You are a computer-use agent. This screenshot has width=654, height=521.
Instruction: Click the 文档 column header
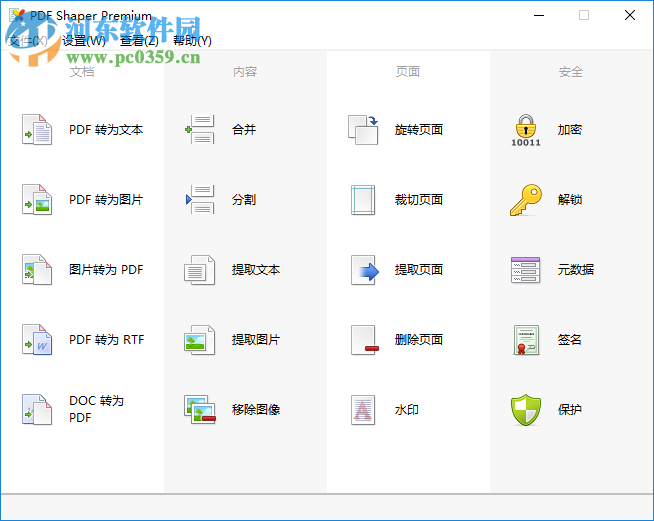(82, 72)
